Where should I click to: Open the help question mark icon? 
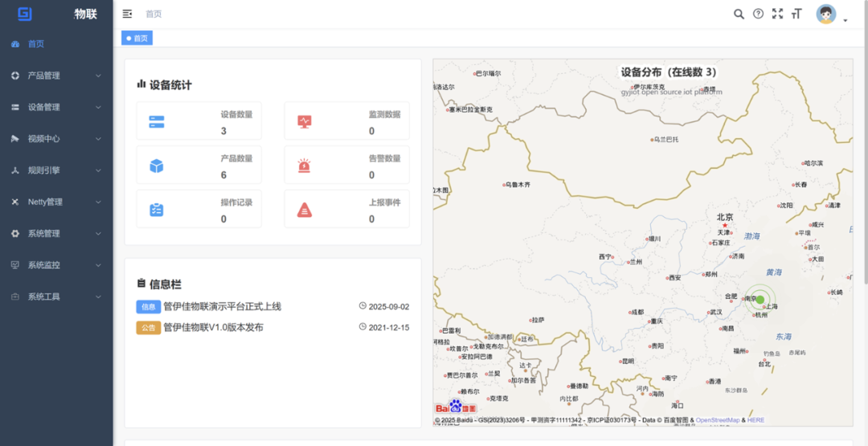759,14
